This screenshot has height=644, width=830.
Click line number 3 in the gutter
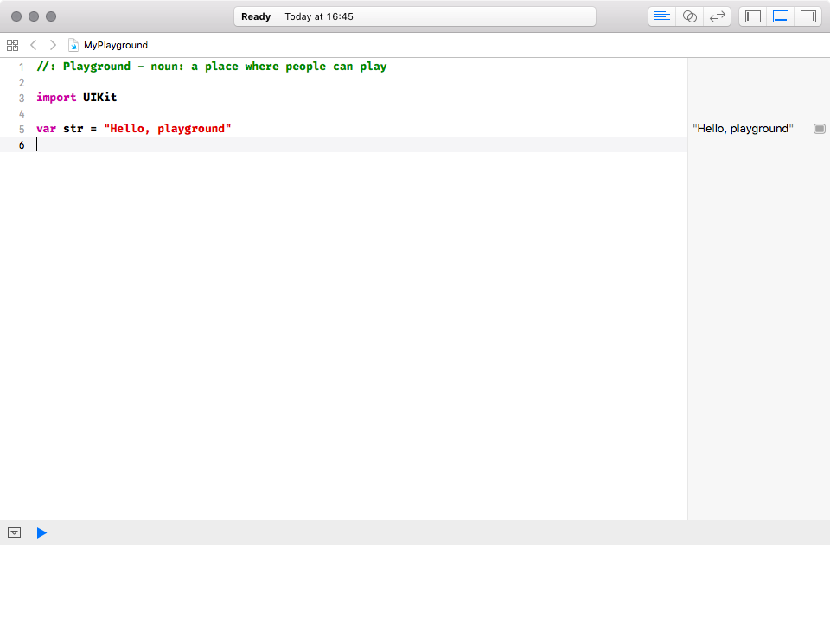tap(22, 98)
